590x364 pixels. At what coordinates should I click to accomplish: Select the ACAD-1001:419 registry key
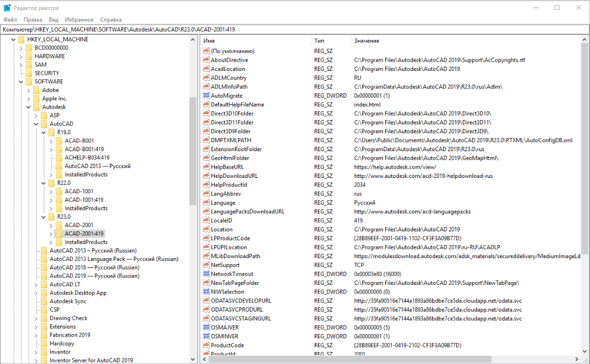(x=84, y=200)
